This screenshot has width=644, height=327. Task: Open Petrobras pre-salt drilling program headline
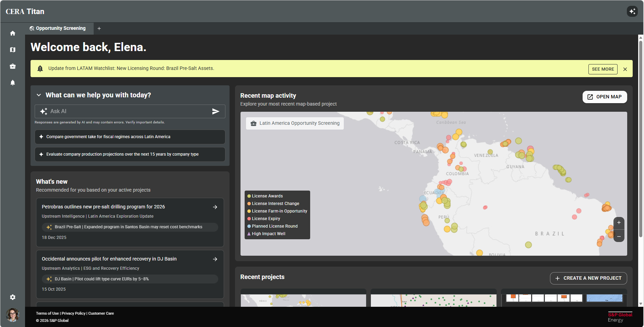(x=103, y=207)
